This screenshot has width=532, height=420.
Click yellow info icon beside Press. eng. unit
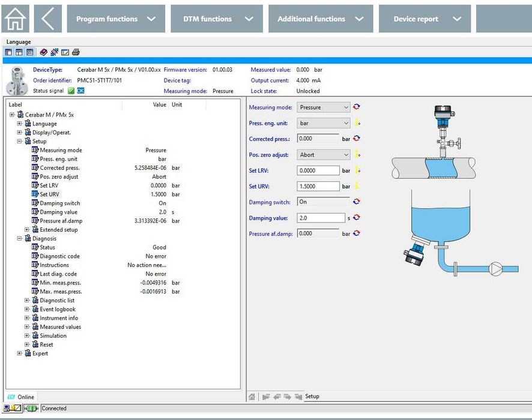tap(357, 122)
